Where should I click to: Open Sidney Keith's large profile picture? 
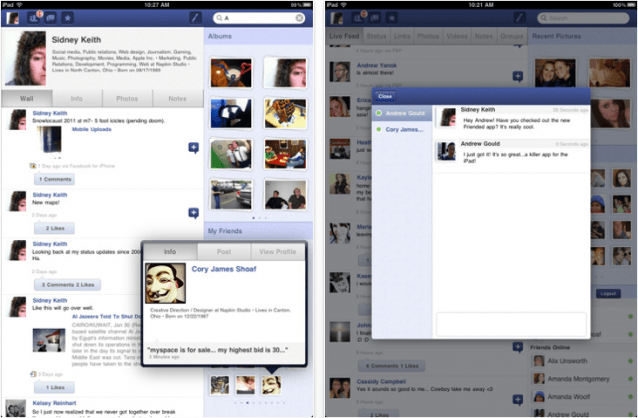tap(25, 58)
